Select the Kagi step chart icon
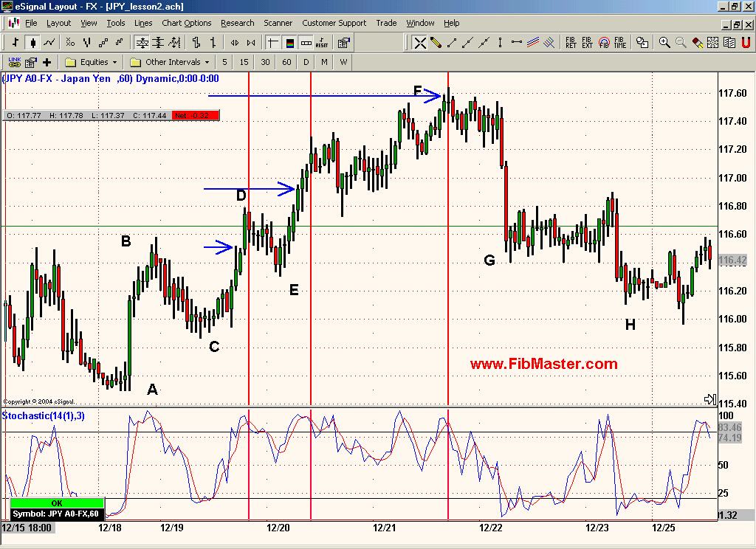Viewport: 756px width, 549px height. (120, 43)
